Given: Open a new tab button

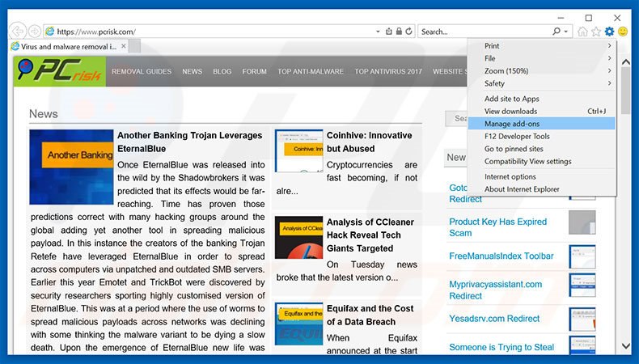Looking at the screenshot, I should [x=135, y=46].
